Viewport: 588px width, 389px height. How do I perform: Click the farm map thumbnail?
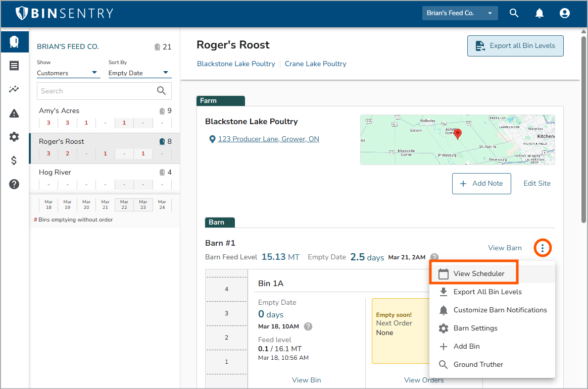(x=458, y=140)
